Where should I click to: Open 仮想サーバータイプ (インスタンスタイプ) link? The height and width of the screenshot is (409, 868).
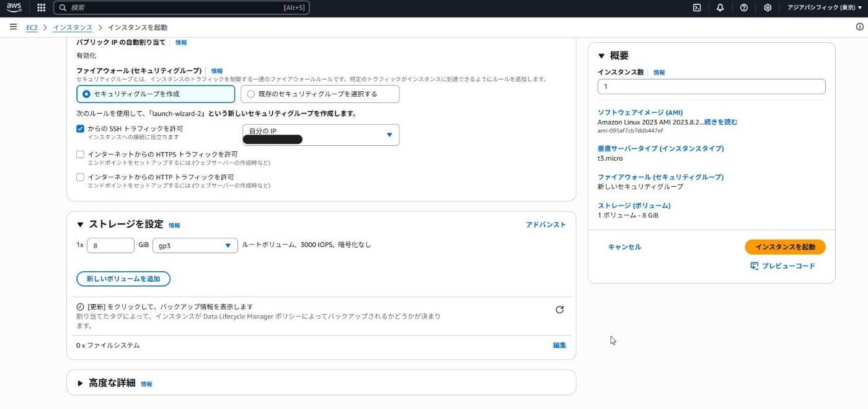point(660,148)
